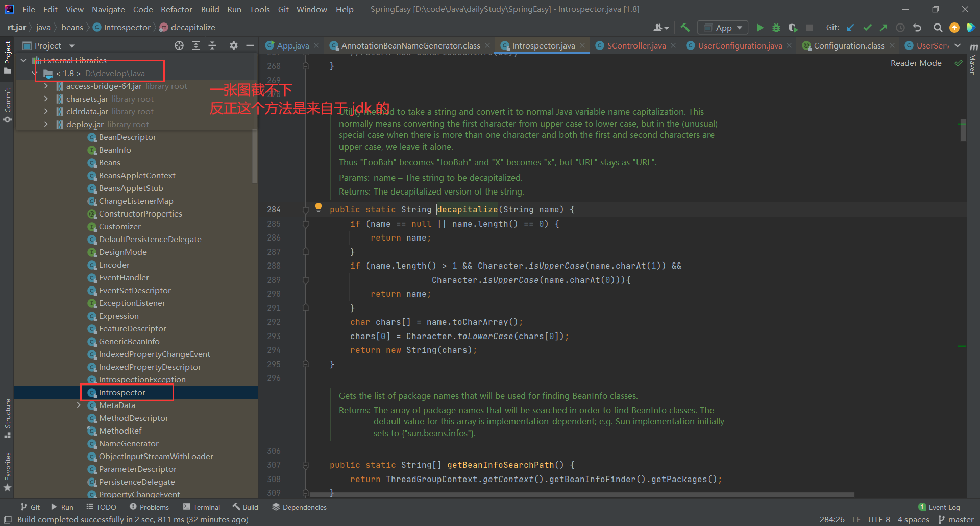Screen dimensions: 980x526
Task: Click the editor horizontal scrollbar
Action: 582,495
